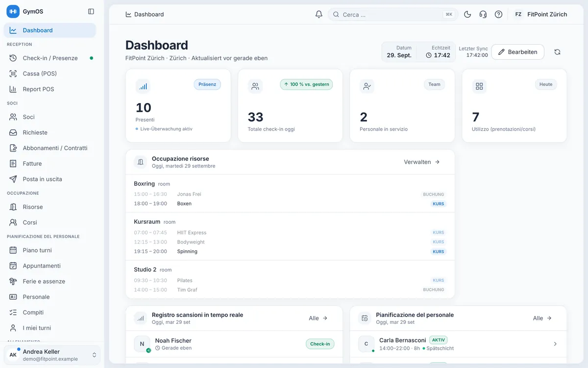
Task: Select the Spinning 19:15 – 20:00 row
Action: pos(290,252)
